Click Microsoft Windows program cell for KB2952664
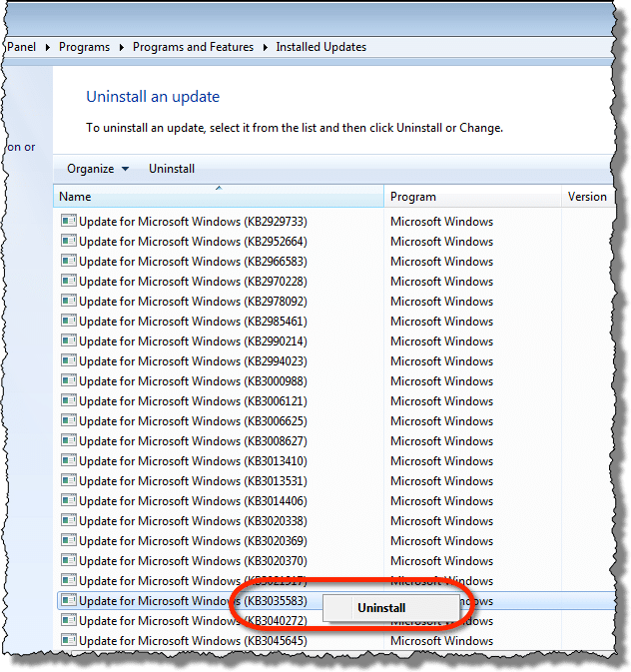This screenshot has height=672, width=631. (x=441, y=242)
